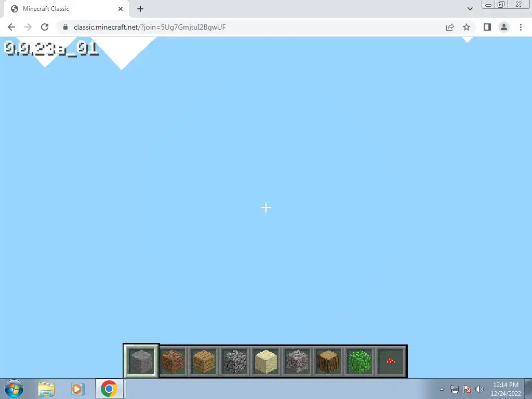Image resolution: width=532 pixels, height=399 pixels.
Task: Select the stone block in hotbar
Action: click(x=141, y=361)
